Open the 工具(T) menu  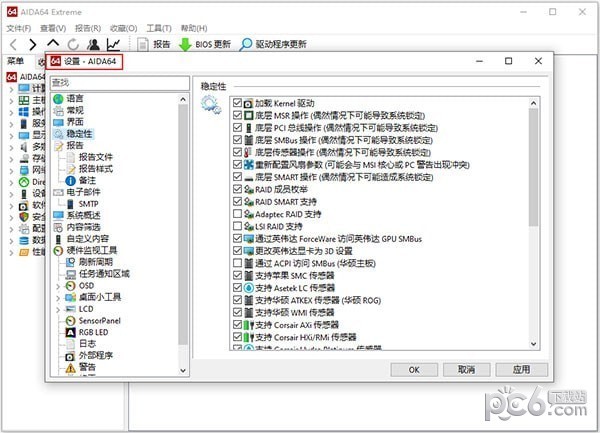(x=159, y=28)
